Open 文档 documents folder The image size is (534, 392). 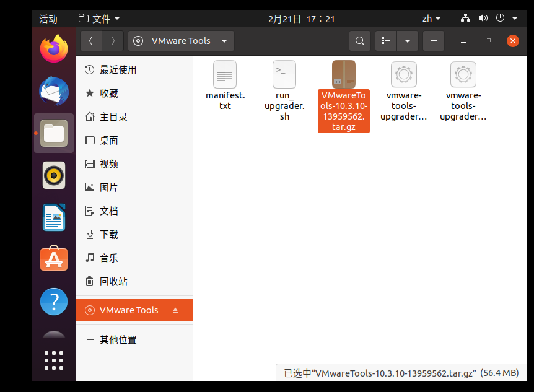[x=134, y=211]
